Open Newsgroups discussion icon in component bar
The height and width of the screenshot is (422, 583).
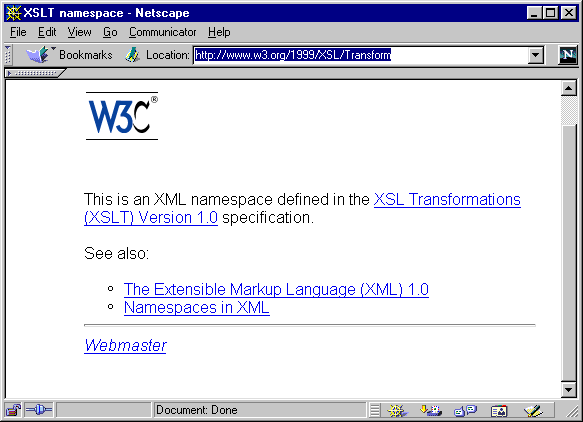pos(465,410)
